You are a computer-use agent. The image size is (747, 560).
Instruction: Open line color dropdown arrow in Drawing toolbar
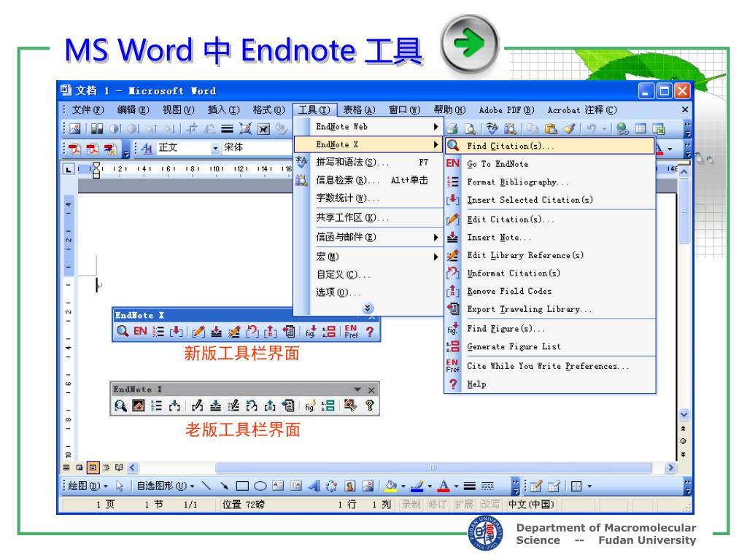point(430,486)
